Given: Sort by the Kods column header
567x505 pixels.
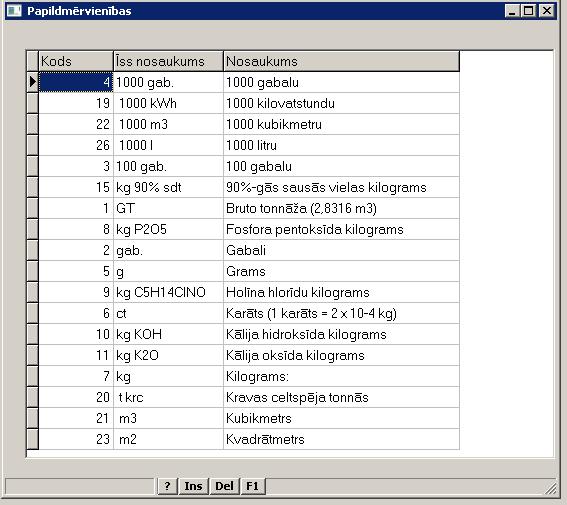Looking at the screenshot, I should (76, 61).
